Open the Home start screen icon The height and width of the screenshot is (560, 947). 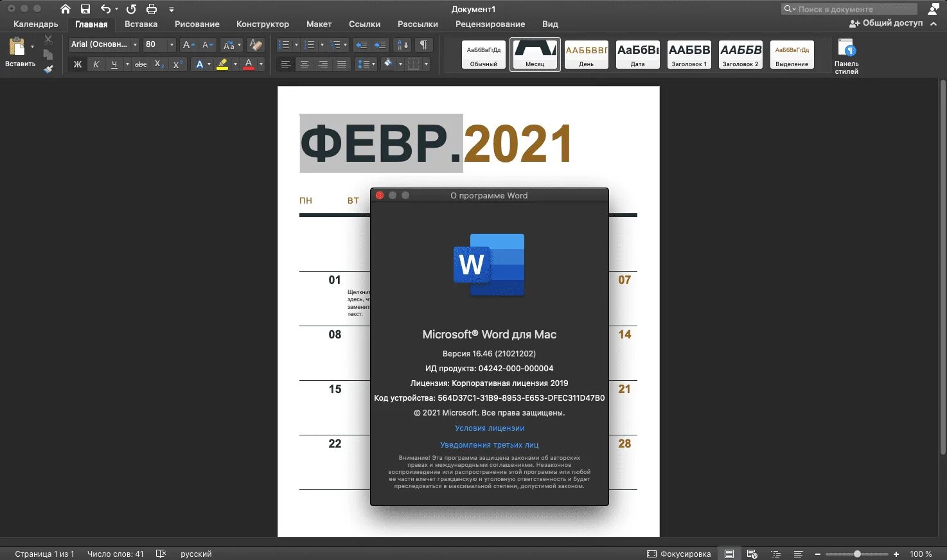coord(66,9)
